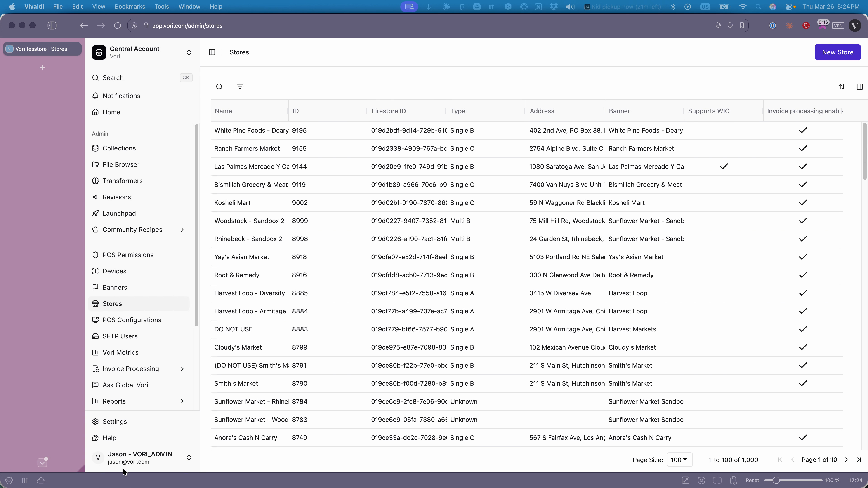This screenshot has height=488, width=868.
Task: Click invoice processing checkmark for Kosheli Mart
Action: click(803, 202)
